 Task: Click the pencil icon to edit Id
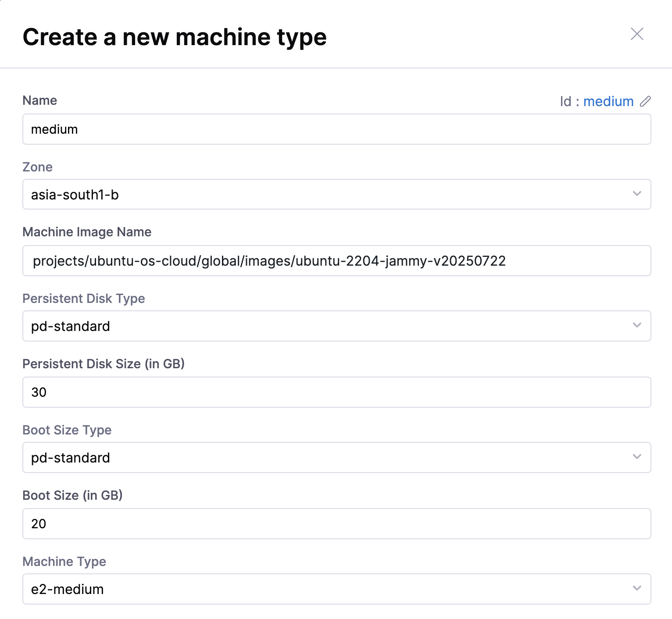click(645, 101)
